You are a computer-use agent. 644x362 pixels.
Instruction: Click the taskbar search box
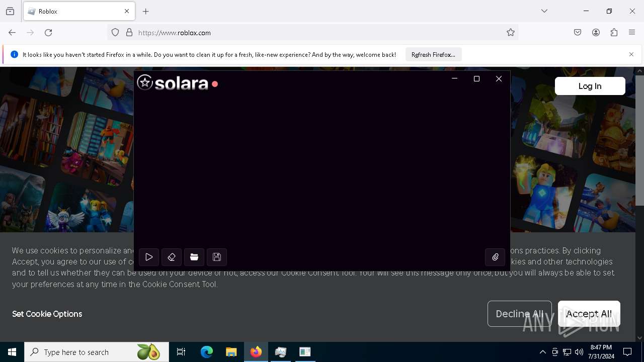(96, 352)
